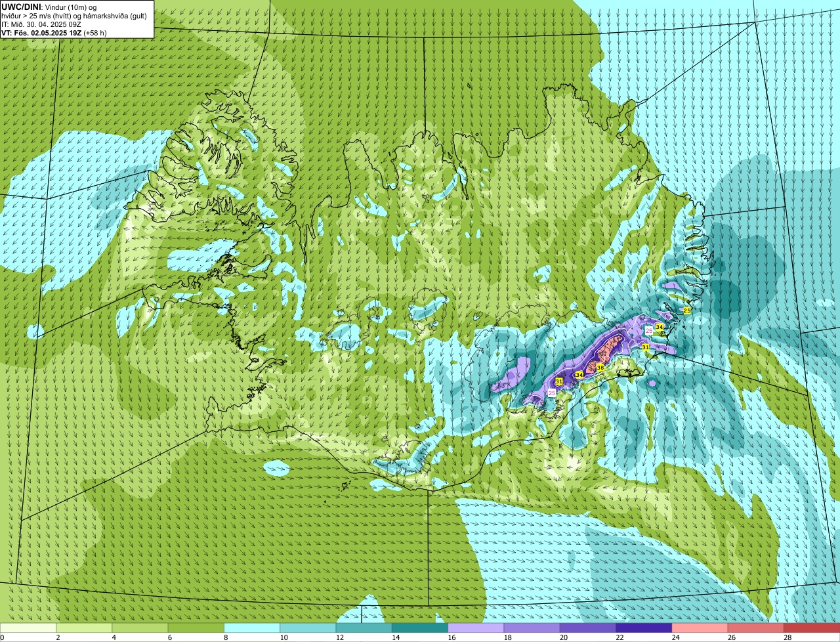Click the legend tick label '28'
Image resolution: width=840 pixels, height=642 pixels.
(x=787, y=637)
